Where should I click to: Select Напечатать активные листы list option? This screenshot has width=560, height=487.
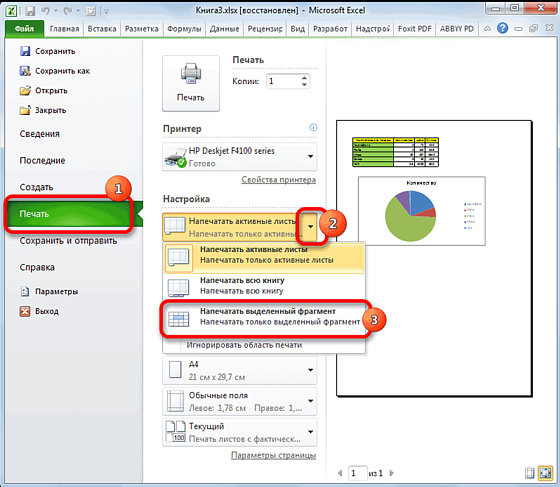[264, 258]
